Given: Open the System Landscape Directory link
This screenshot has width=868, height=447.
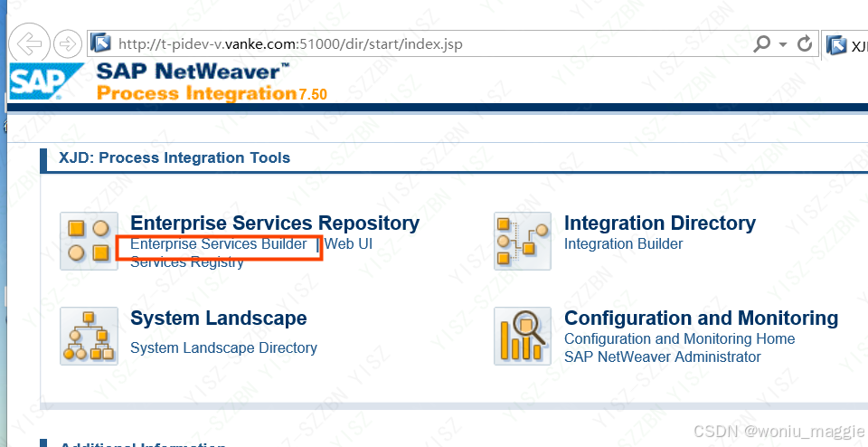Looking at the screenshot, I should pyautogui.click(x=223, y=347).
